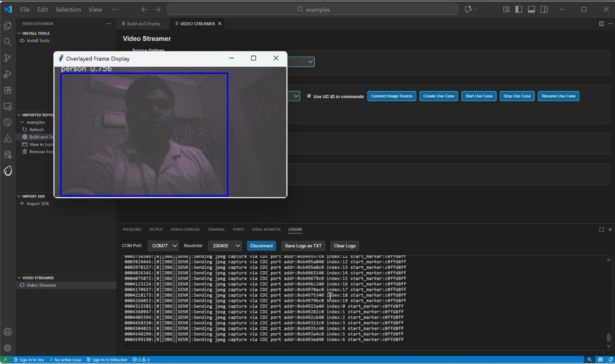Click the examples search field
This screenshot has width=615, height=364.
(x=313, y=9)
